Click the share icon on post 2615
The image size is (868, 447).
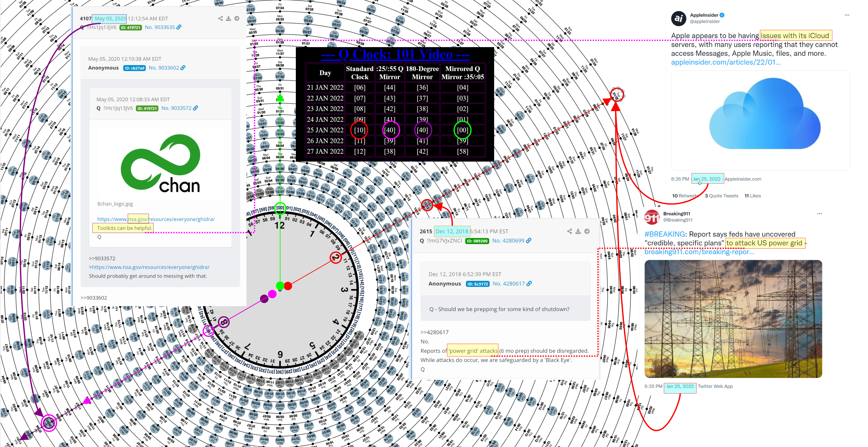point(569,231)
